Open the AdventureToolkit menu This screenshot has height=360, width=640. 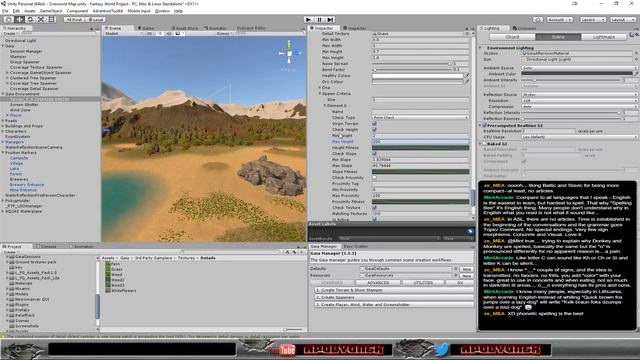tap(108, 11)
